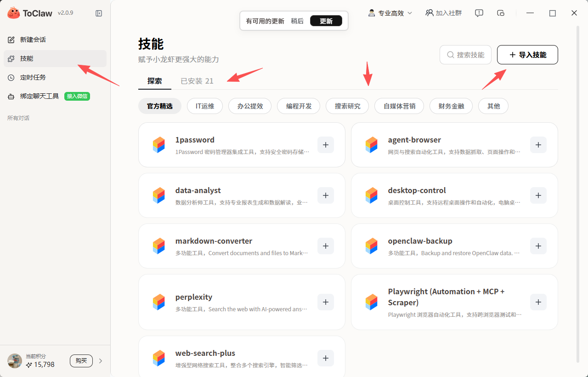Open the feedback message icon
This screenshot has height=377, width=588.
click(479, 13)
